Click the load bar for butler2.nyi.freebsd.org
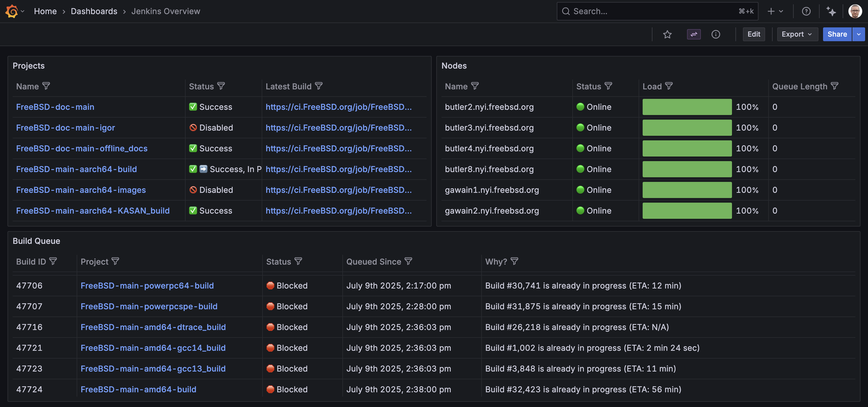The width and height of the screenshot is (868, 407). 687,107
